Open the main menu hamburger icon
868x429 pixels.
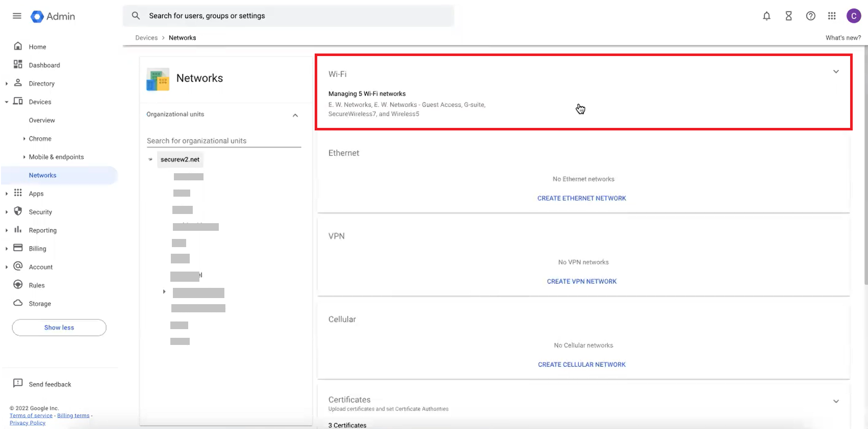tap(17, 16)
